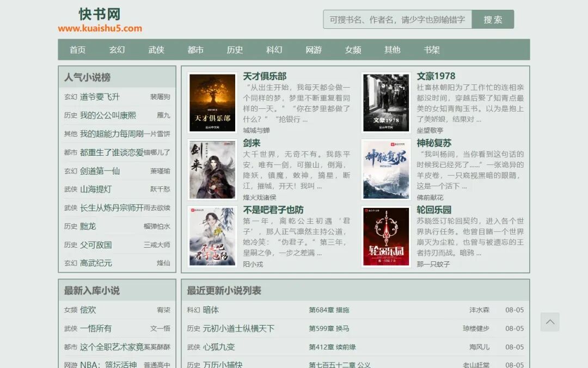Click the 不是吧君子也防 title link
Image resolution: width=588 pixels, height=368 pixels.
click(x=273, y=210)
